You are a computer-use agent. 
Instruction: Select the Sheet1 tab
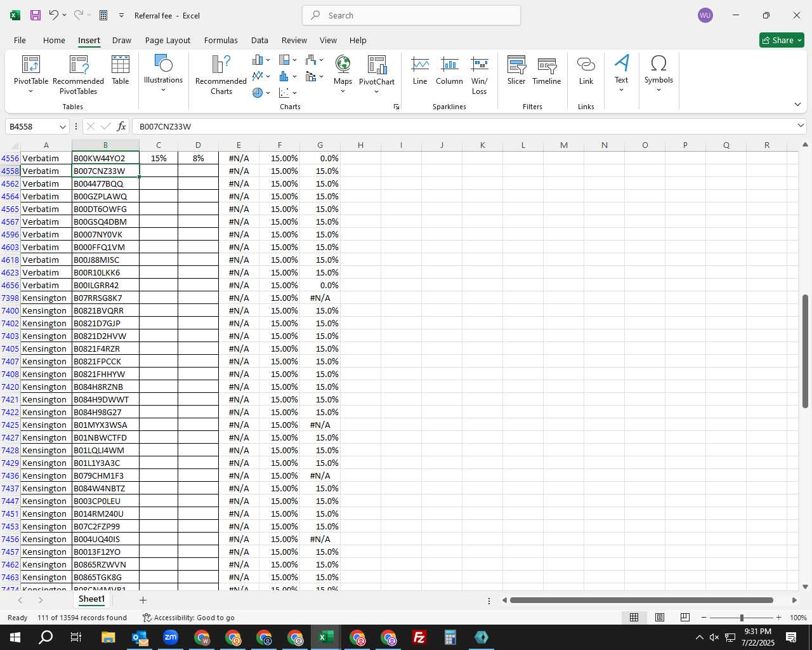tap(91, 599)
